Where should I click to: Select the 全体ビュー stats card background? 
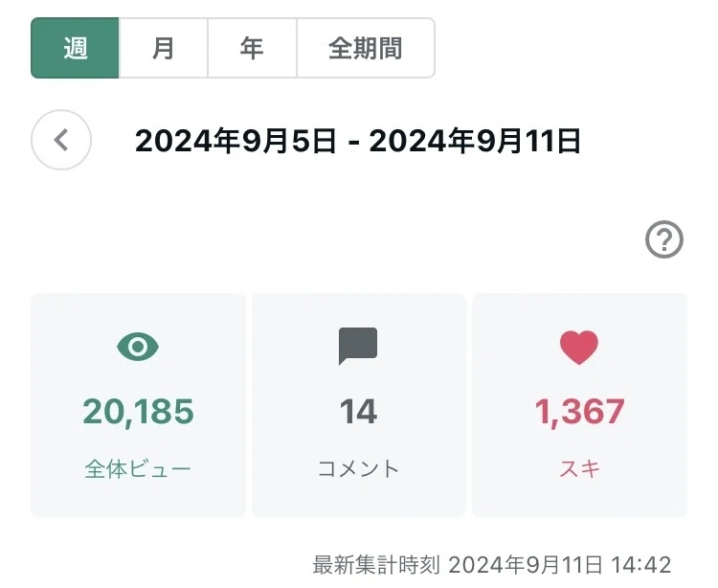click(138, 405)
